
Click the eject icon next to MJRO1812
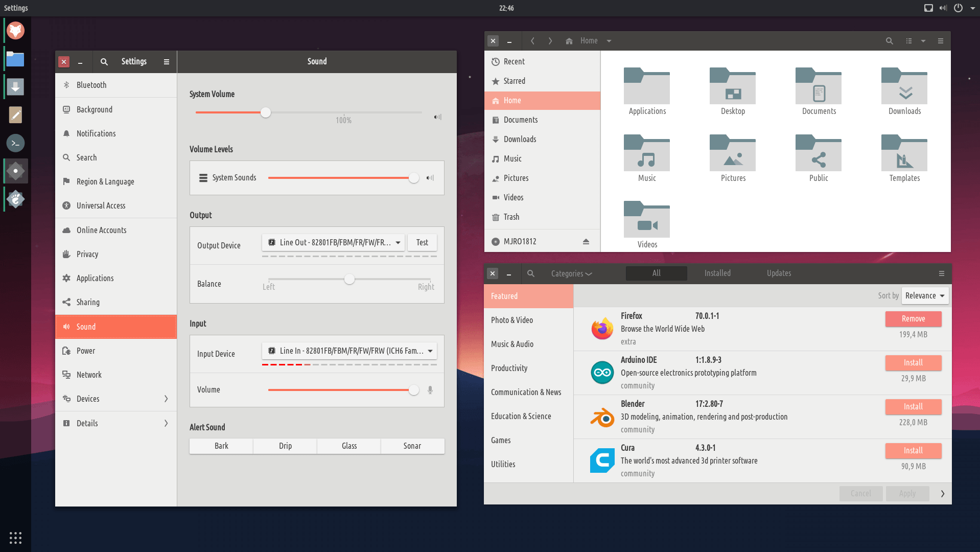coord(586,242)
